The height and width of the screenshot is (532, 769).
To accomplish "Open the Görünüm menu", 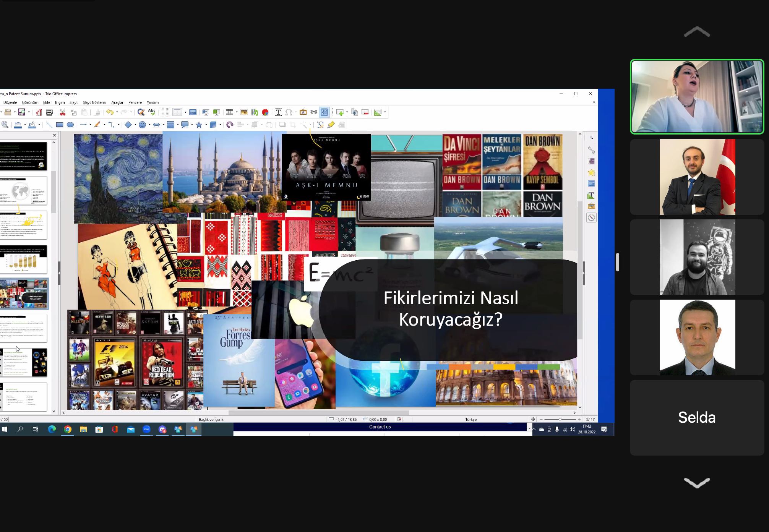I will 30,102.
